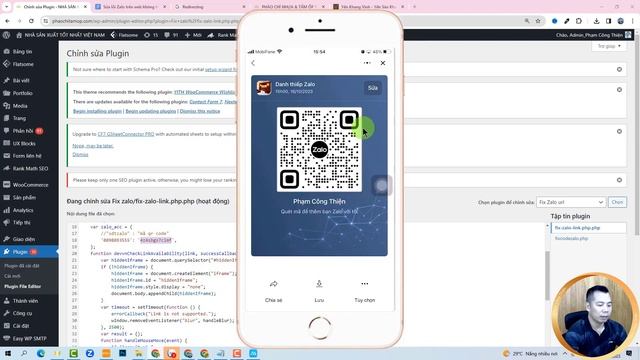Open Bài viết in the sidebar

point(21,80)
